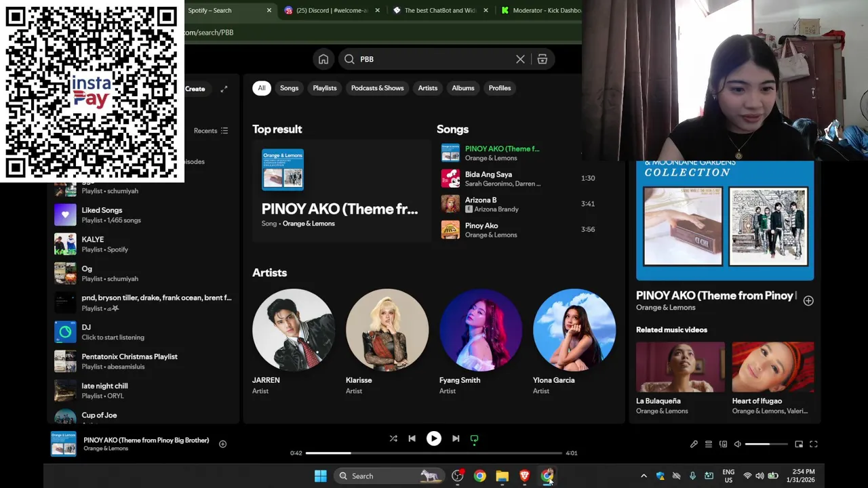Clear the PBB search with X icon
Screen dimensions: 868x488
[x=520, y=59]
